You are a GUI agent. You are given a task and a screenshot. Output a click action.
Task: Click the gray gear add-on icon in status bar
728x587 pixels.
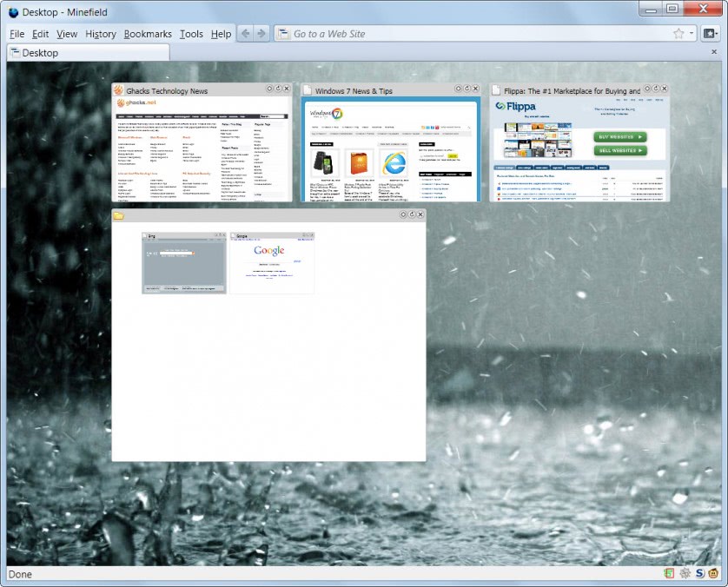point(685,573)
